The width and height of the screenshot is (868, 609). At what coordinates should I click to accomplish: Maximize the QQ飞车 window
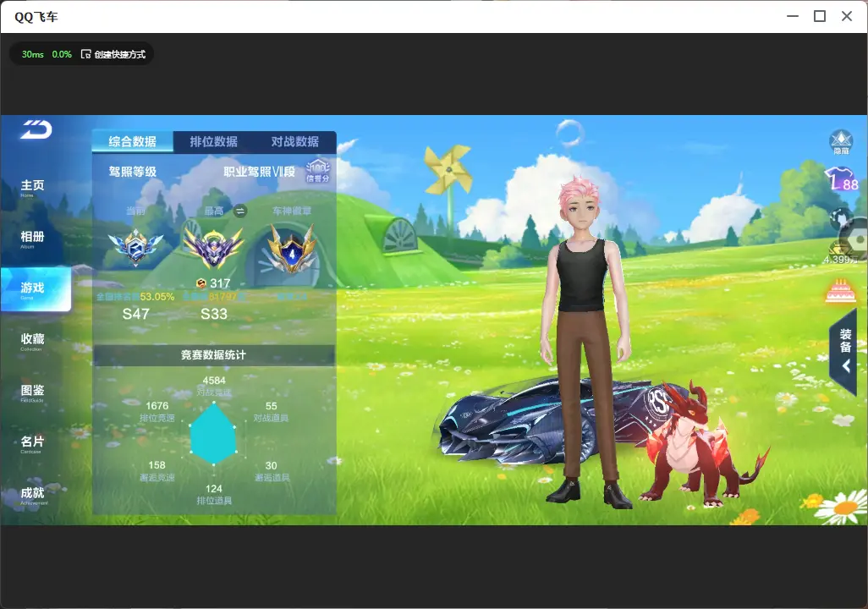coord(820,16)
